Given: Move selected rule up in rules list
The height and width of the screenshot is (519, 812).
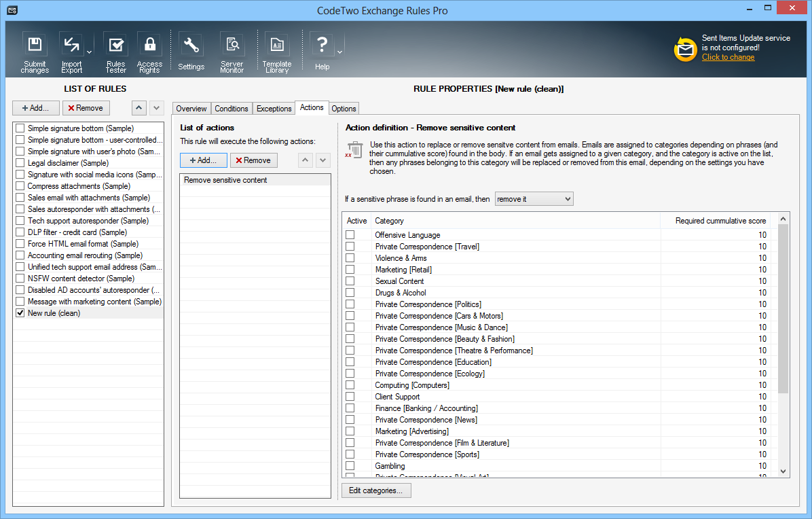Looking at the screenshot, I should 139,108.
